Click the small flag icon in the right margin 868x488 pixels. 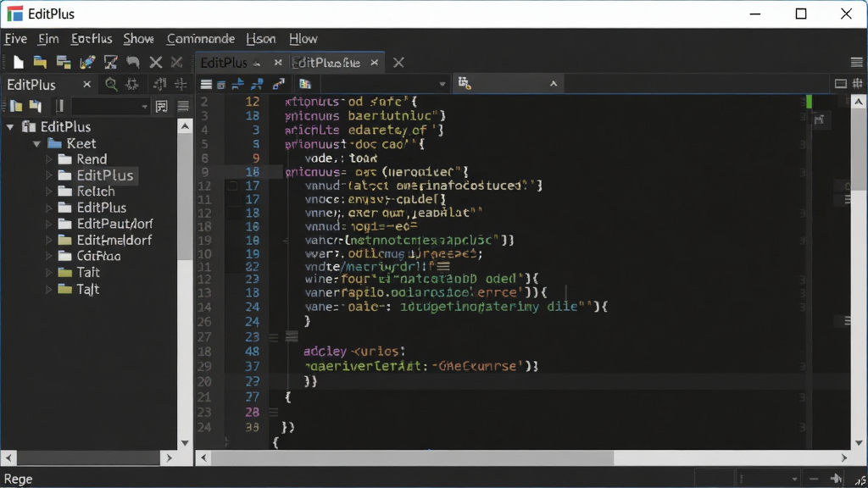click(x=820, y=119)
